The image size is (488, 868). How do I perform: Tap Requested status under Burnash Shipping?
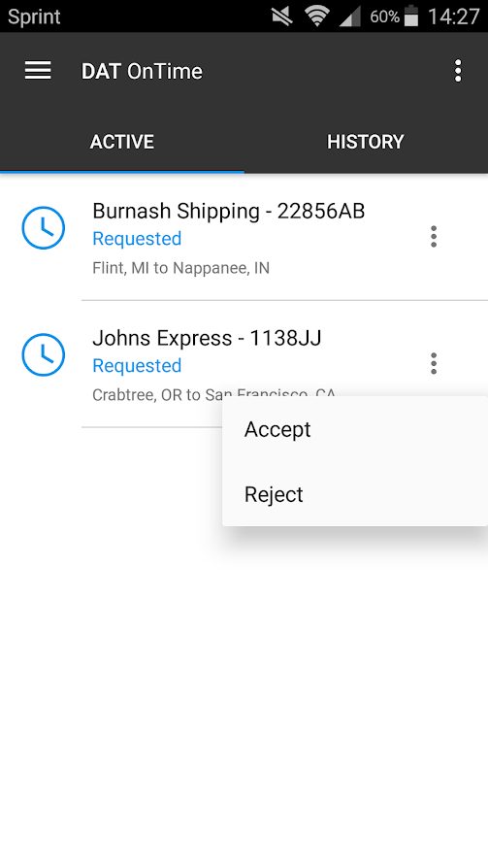coord(137,239)
